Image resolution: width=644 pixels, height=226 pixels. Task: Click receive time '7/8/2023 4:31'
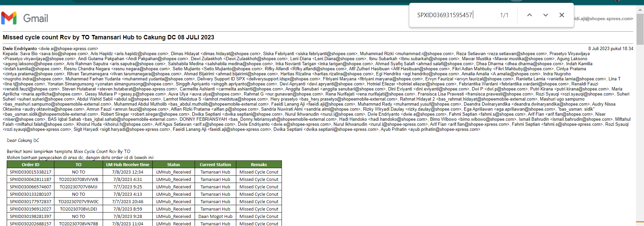[x=128, y=180]
